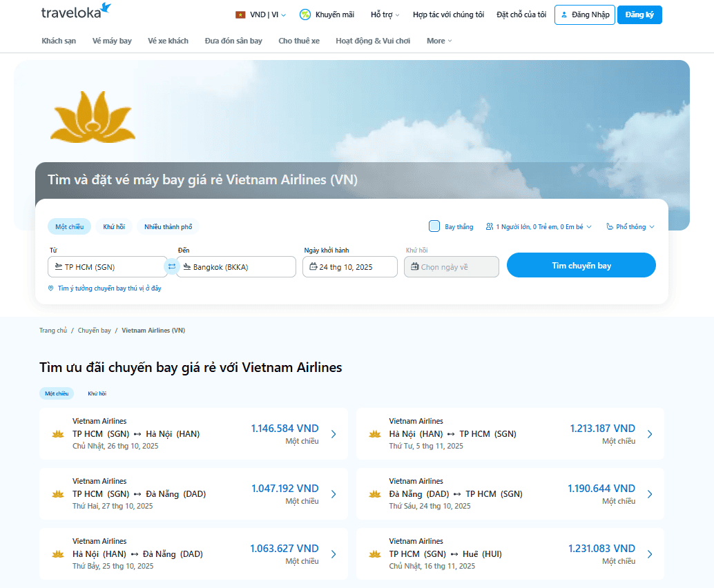Viewport: 714px width, 588px height.
Task: Switch to Khứ hồi deals tab
Action: pos(97,393)
